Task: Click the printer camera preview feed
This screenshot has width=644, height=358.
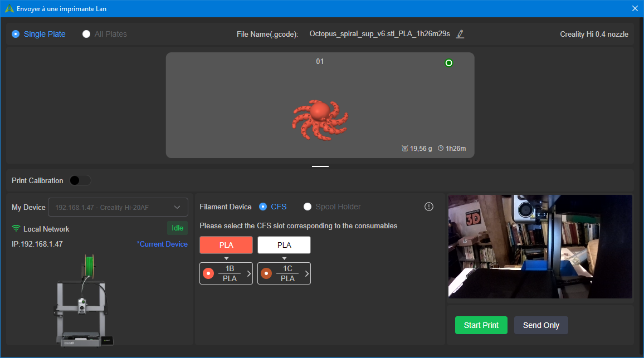Action: click(x=540, y=246)
